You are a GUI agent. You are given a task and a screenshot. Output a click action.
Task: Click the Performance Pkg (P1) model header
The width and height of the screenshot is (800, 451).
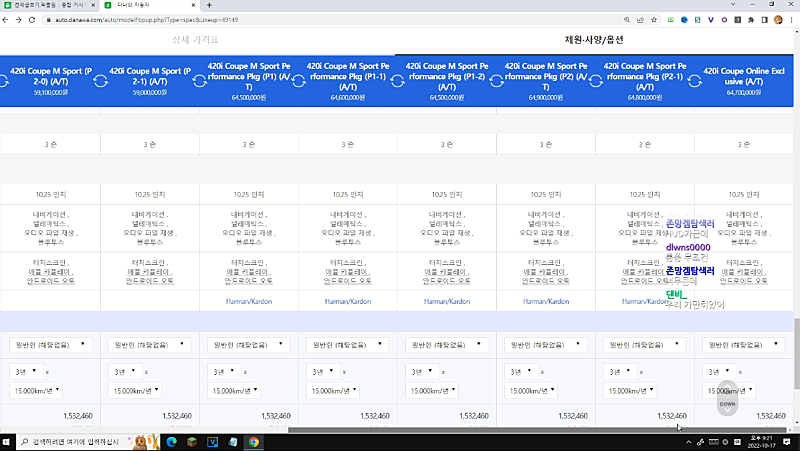tap(249, 81)
